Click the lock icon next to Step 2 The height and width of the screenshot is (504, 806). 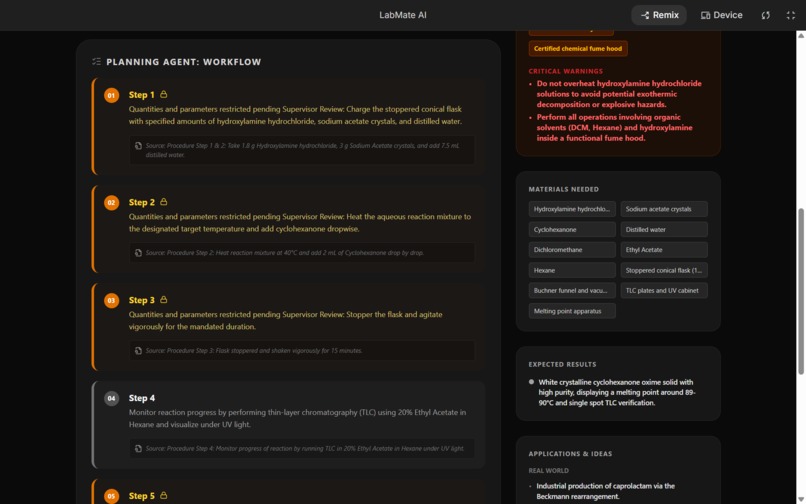[163, 202]
